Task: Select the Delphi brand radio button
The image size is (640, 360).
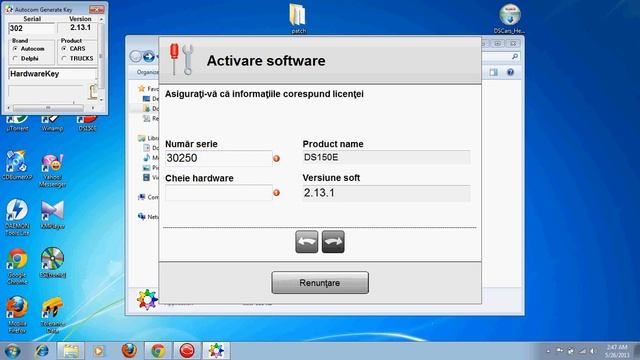Action: [x=16, y=58]
